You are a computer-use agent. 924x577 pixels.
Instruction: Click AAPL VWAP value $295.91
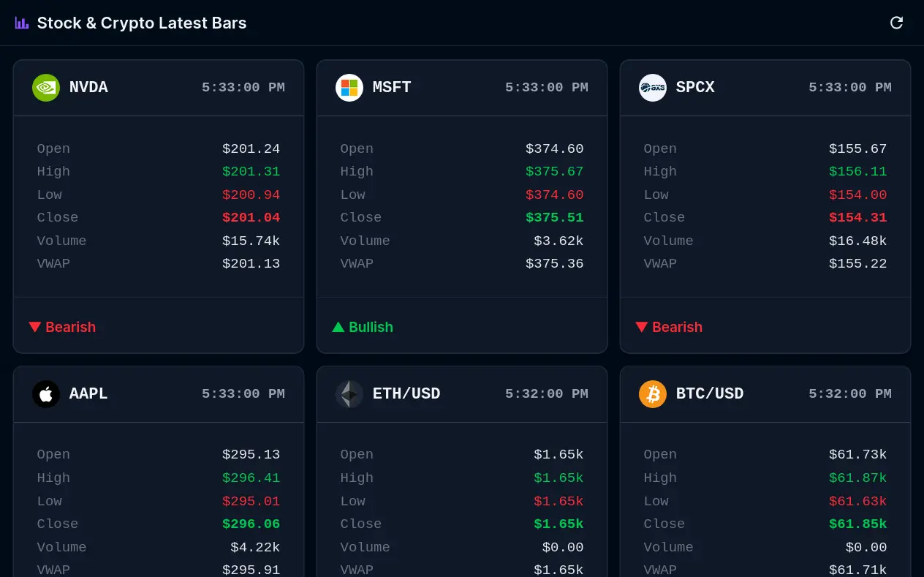(251, 570)
